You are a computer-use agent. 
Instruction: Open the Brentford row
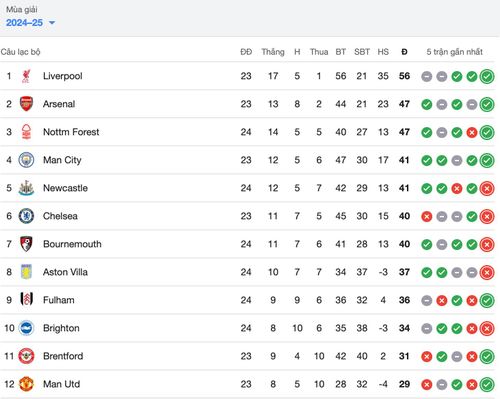pyautogui.click(x=248, y=356)
